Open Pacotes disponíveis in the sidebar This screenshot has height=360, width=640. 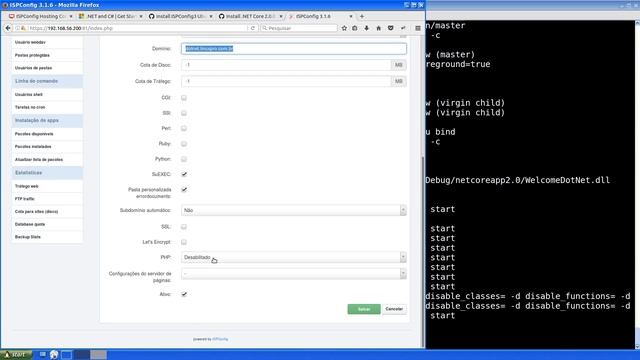click(47, 134)
